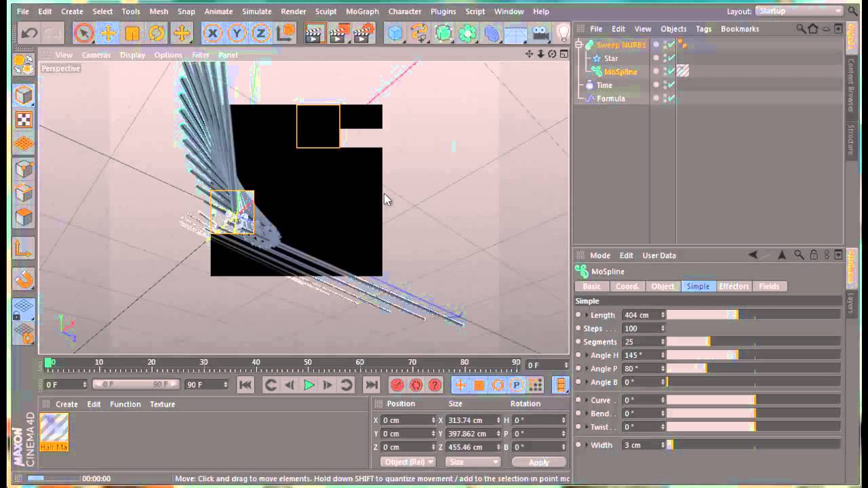This screenshot has width=868, height=488.
Task: Toggle the coordinate system cube icon
Action: [x=286, y=33]
